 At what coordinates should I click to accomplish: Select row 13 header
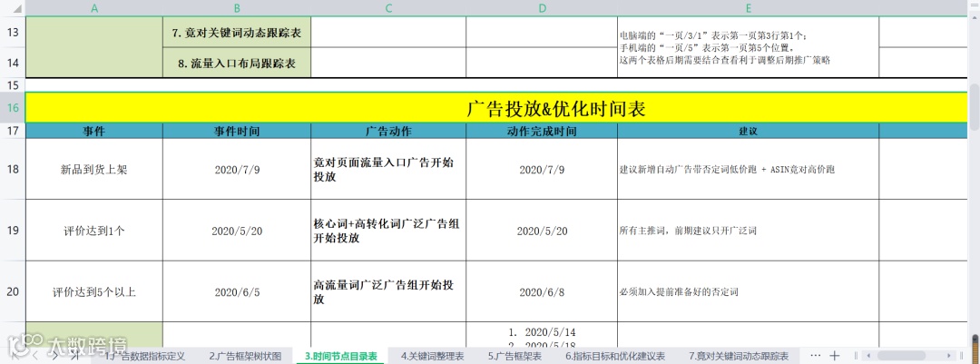[13, 32]
